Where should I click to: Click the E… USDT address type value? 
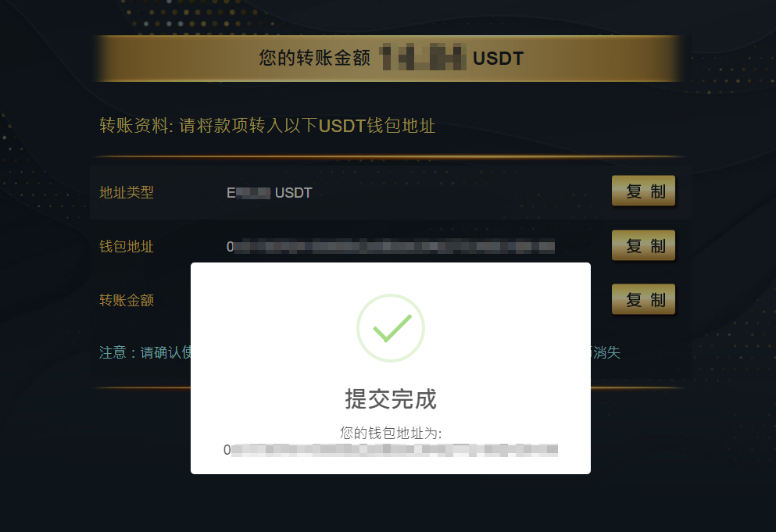tap(270, 192)
